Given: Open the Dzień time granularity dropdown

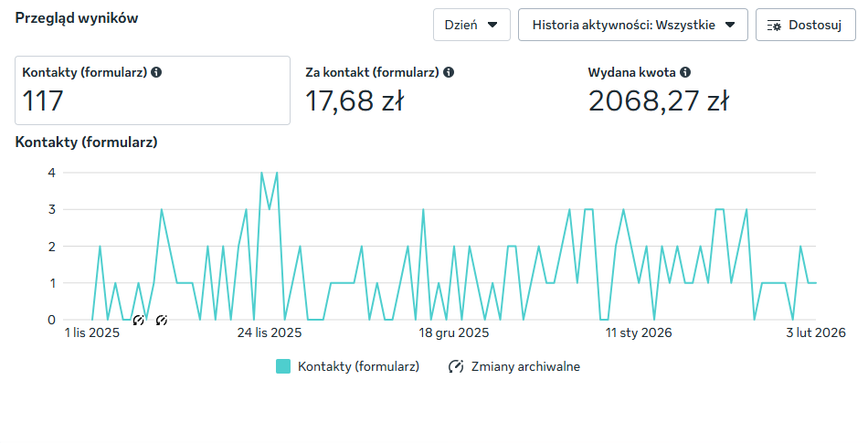Looking at the screenshot, I should click(471, 25).
